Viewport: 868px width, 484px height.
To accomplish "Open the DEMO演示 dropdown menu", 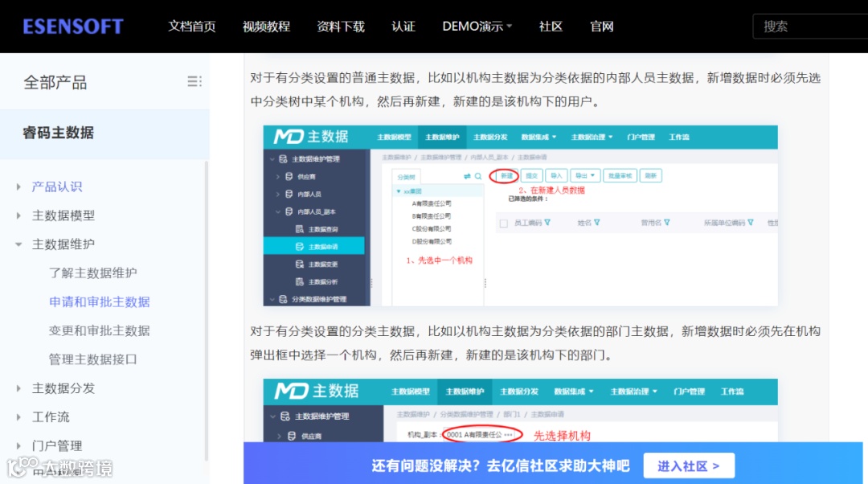I will pyautogui.click(x=477, y=27).
